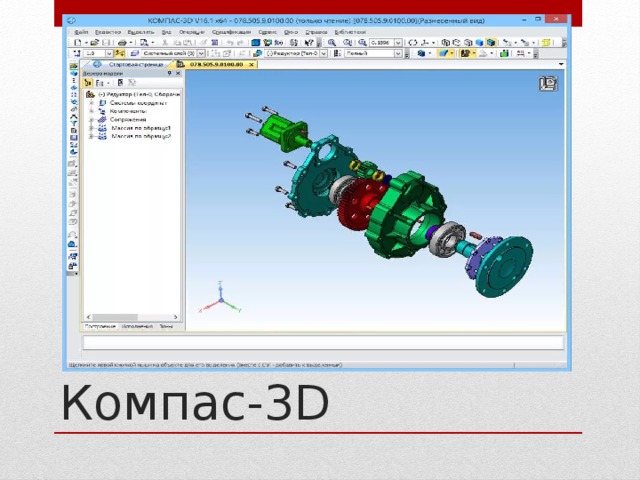This screenshot has height=480, width=640.
Task: Open the Операции menu
Action: point(191,32)
